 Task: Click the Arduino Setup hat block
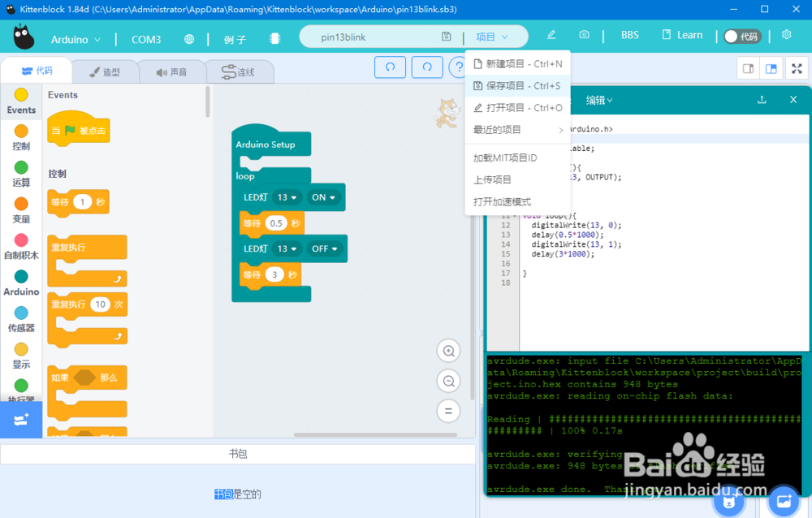[271, 140]
